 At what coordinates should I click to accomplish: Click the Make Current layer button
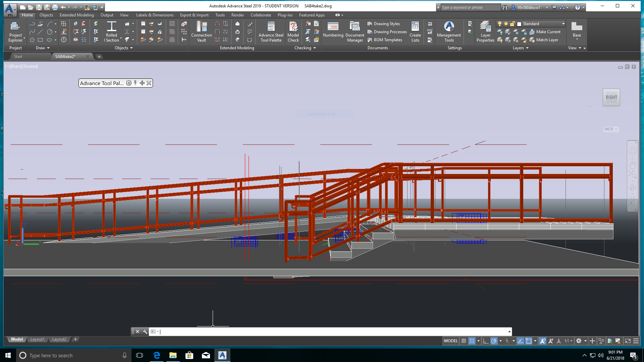click(x=546, y=32)
